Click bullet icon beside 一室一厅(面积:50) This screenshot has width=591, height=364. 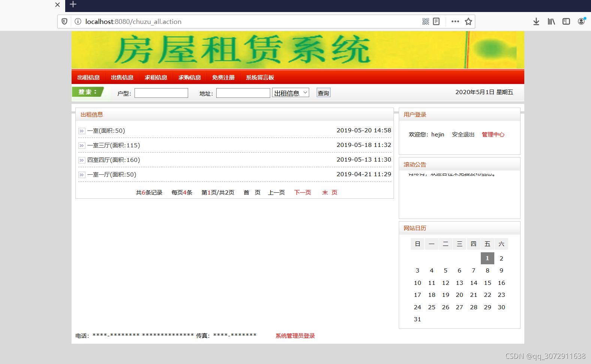(82, 175)
